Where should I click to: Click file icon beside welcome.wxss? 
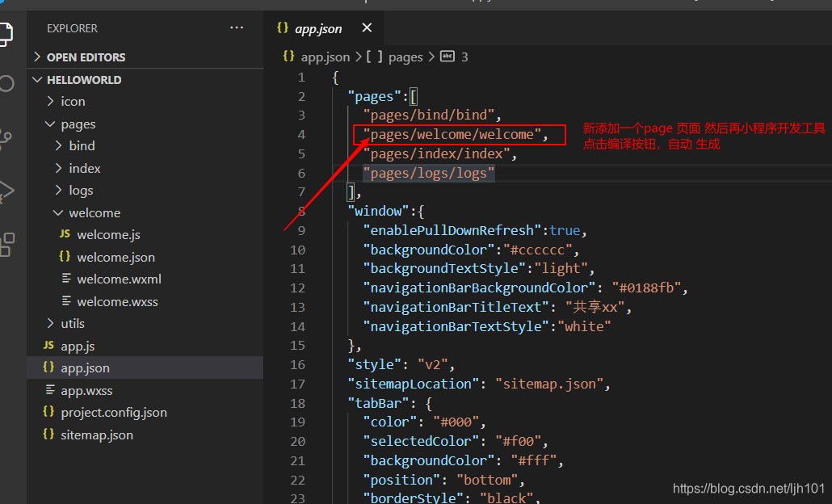pos(66,300)
